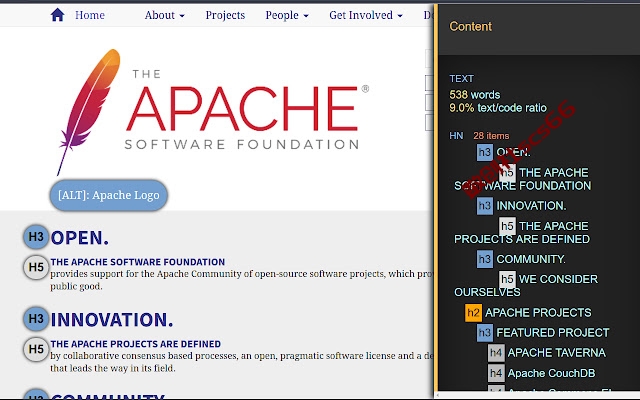Click the 538 words stat
The width and height of the screenshot is (640, 400).
[475, 95]
